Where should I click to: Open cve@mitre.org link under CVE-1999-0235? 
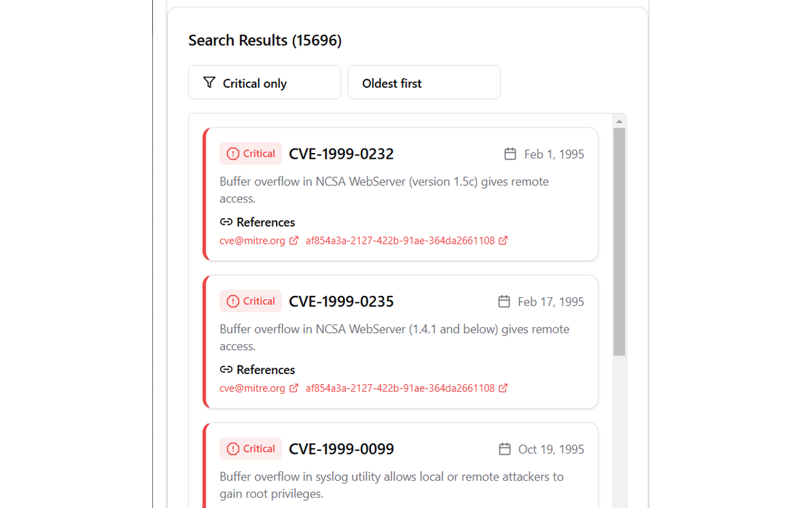pos(252,388)
